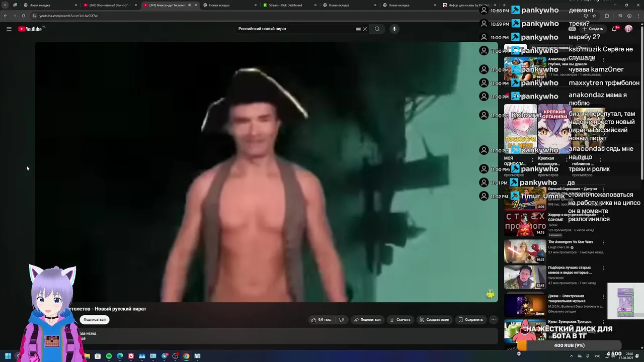Image resolution: width=644 pixels, height=362 pixels.
Task: Open the on-screen keyboard in search box
Action: [x=358, y=29]
